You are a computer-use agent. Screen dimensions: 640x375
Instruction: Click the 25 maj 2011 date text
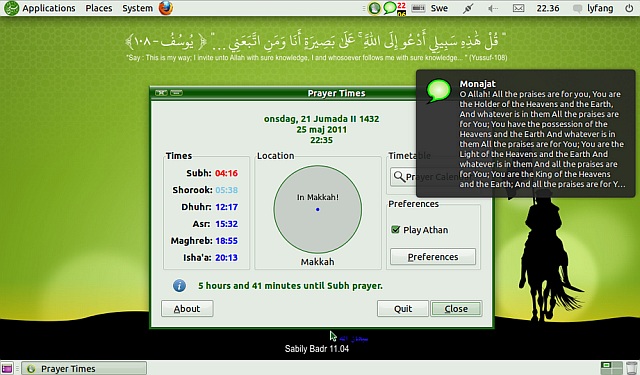tap(322, 129)
